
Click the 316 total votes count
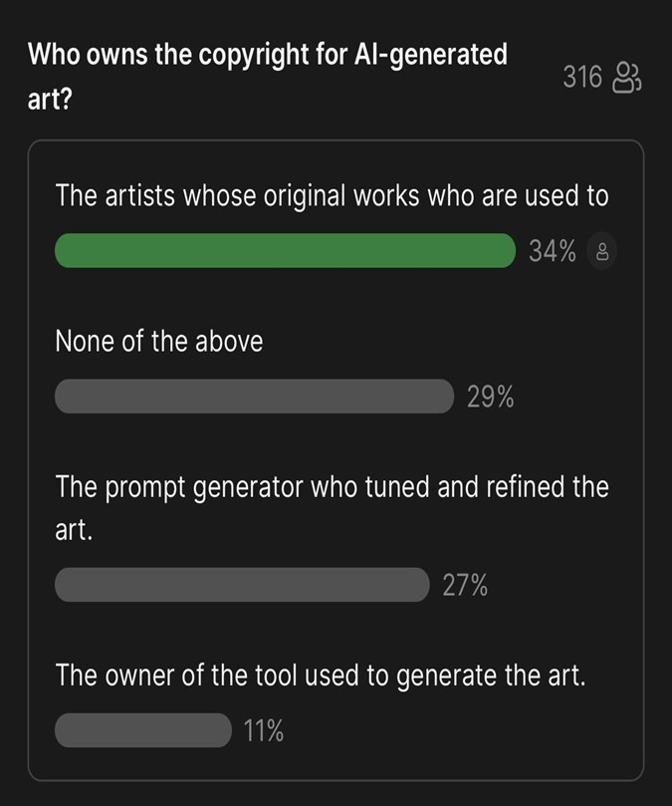coord(582,77)
